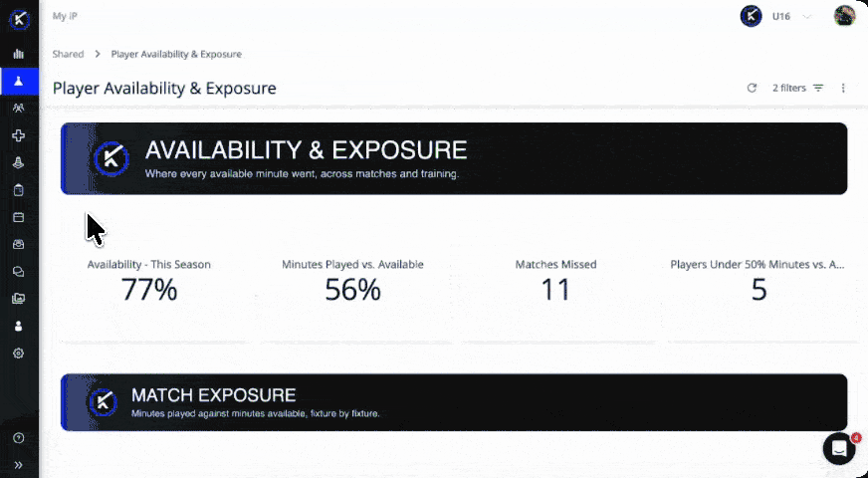Expand the sidebar with double chevron
The image size is (868, 478).
click(x=19, y=465)
